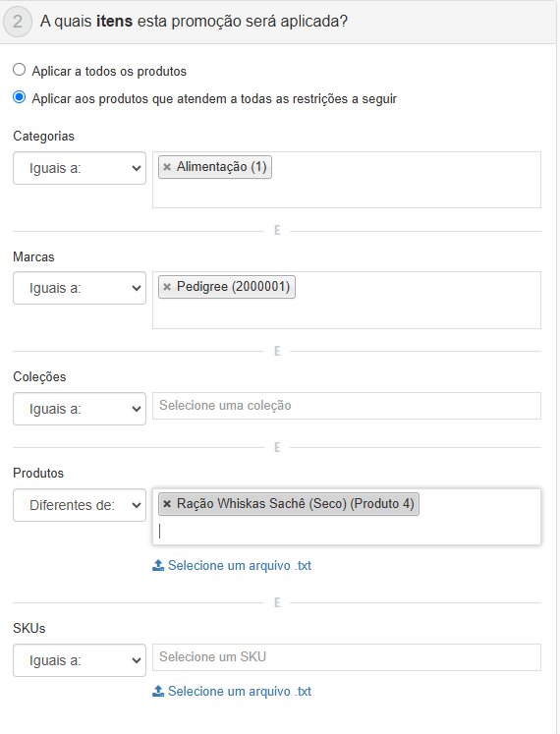Screen dimensions: 560x734
Task: Open Categorias 'Iguais a:' dropdown
Action: point(80,168)
